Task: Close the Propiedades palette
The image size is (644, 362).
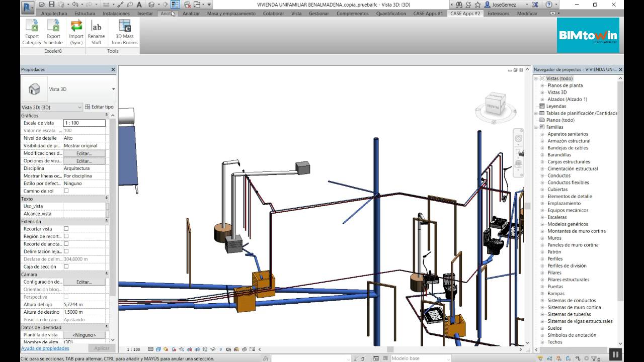Action: (113, 69)
